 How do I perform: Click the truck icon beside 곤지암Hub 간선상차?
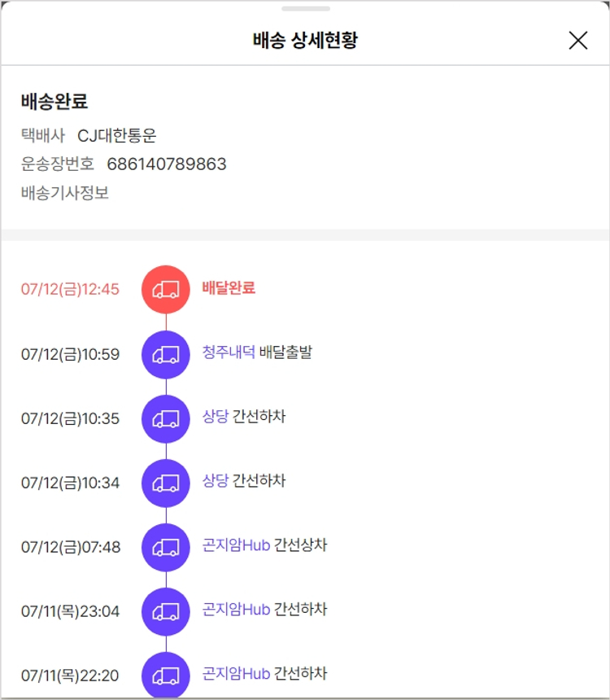point(166,547)
